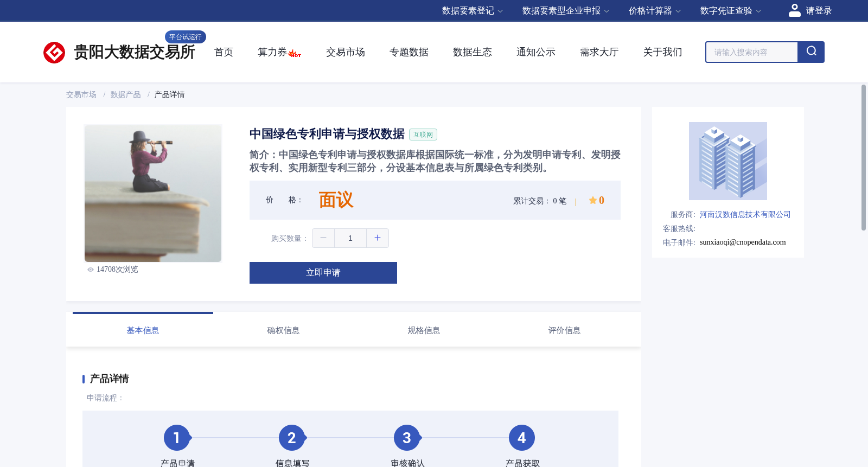The image size is (868, 467).
Task: Click 数据产品 breadcrumb link
Action: [x=125, y=95]
